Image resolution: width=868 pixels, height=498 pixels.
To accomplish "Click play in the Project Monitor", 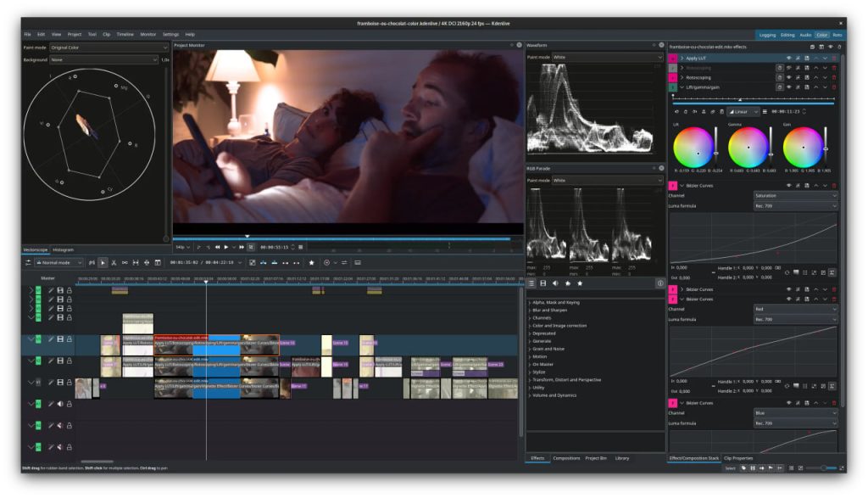I will click(x=225, y=247).
